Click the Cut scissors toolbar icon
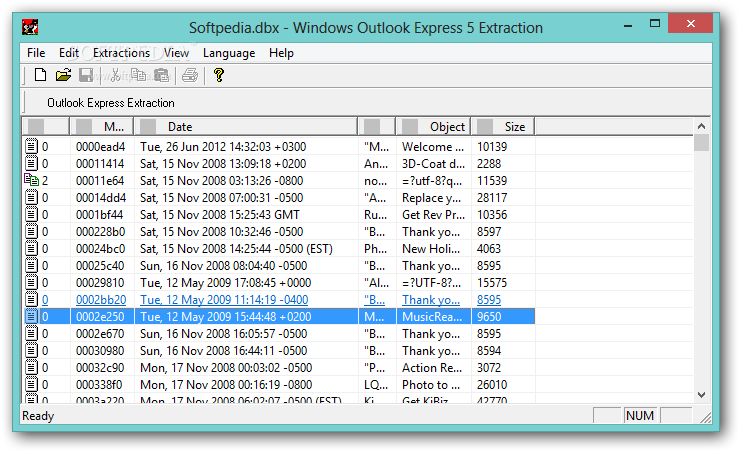Viewport: 740px width, 452px height. [115, 75]
